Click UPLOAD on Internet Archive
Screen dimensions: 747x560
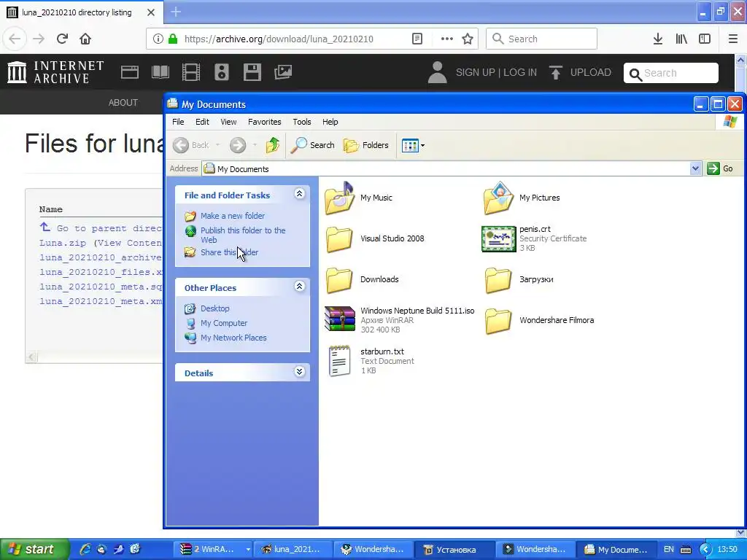click(x=580, y=72)
